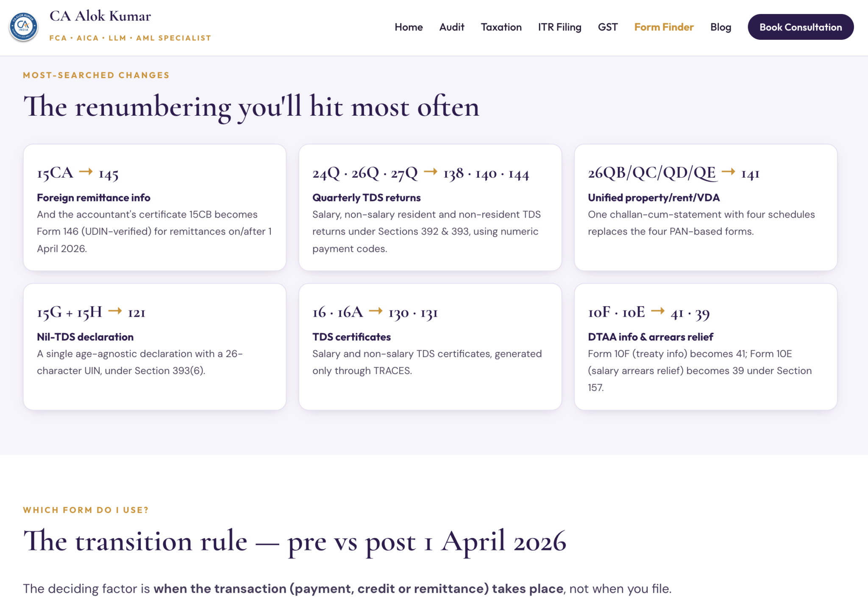Click the arrow in TDS certificates card

tap(376, 311)
